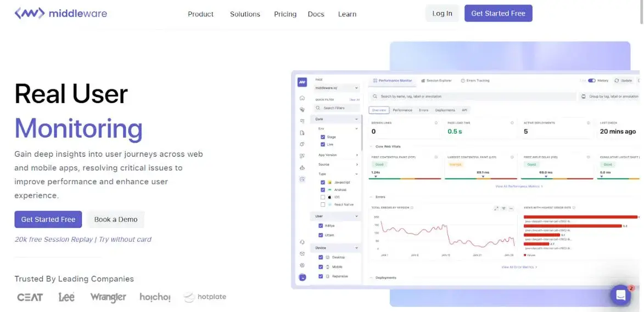This screenshot has width=644, height=312.
Task: Click the info icon next to Page Load Time
Action: coord(512,123)
